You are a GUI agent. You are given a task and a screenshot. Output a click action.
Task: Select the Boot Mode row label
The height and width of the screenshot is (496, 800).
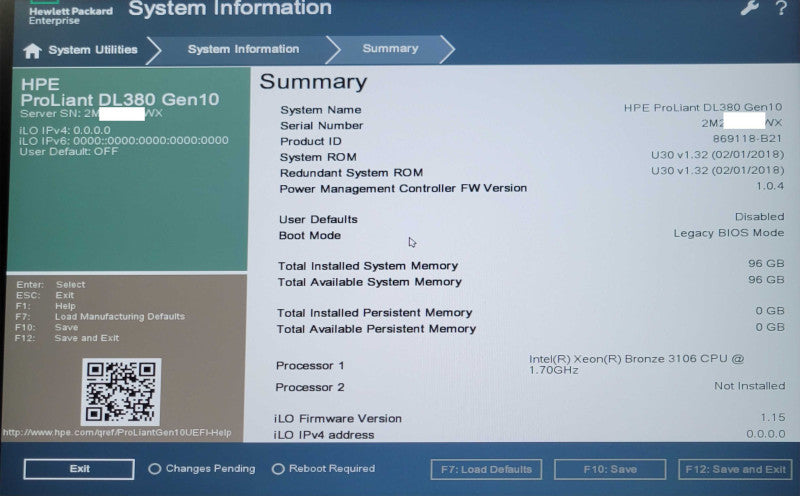pyautogui.click(x=310, y=236)
